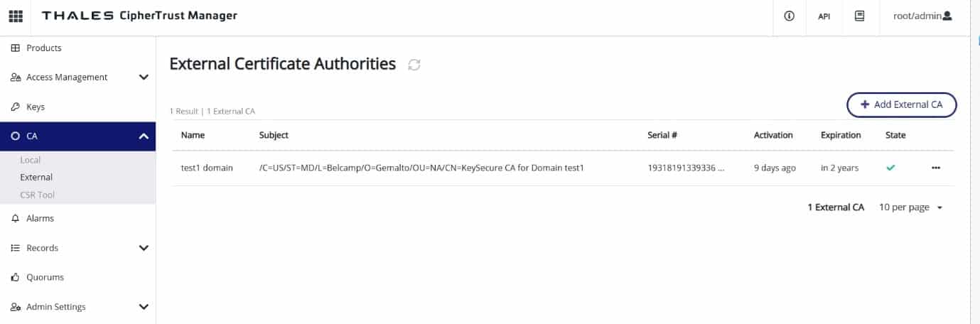Expand the Records section
980x324 pixels.
[x=144, y=248]
